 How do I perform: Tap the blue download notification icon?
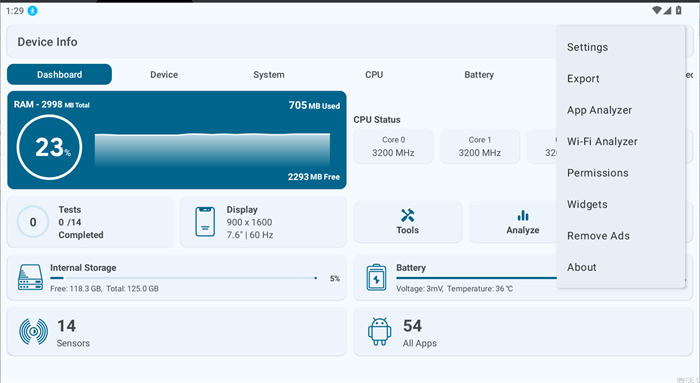(33, 11)
